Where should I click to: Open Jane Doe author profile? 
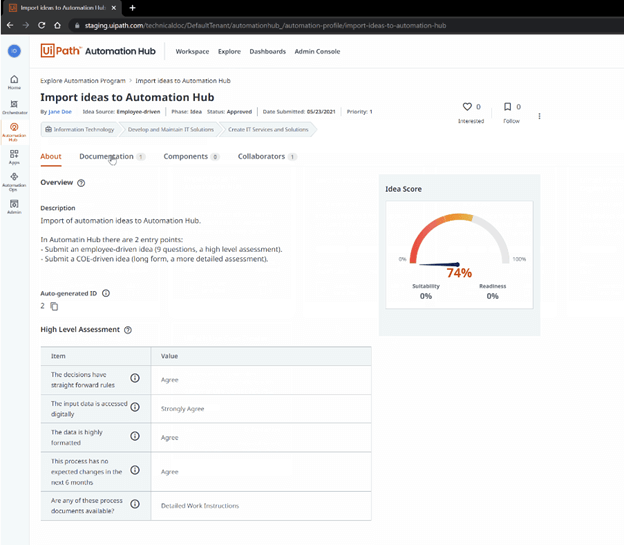point(60,112)
